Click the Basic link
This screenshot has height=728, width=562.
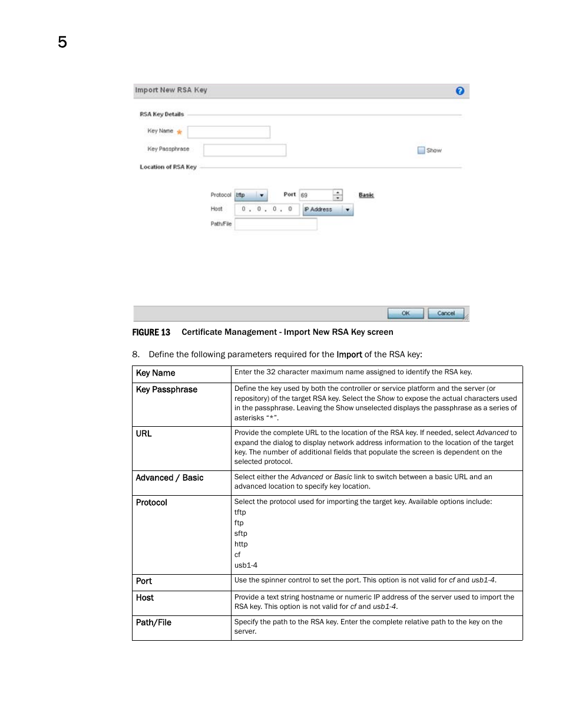coord(366,195)
